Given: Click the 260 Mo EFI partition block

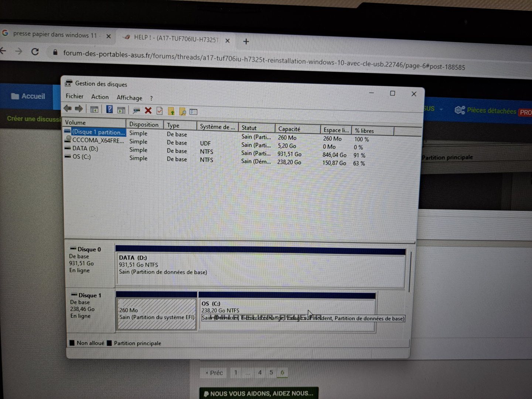Looking at the screenshot, I should (156, 314).
